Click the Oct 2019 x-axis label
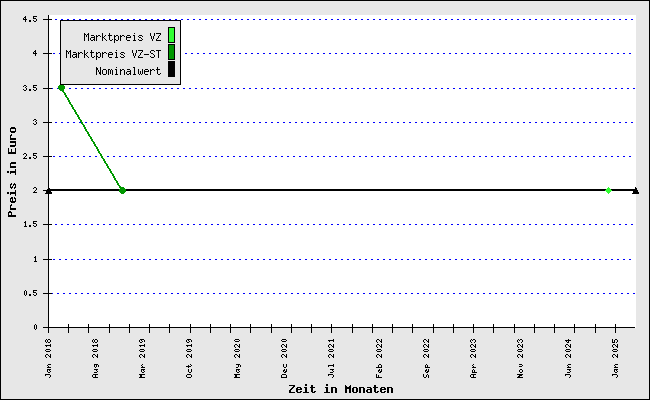 tap(190, 359)
